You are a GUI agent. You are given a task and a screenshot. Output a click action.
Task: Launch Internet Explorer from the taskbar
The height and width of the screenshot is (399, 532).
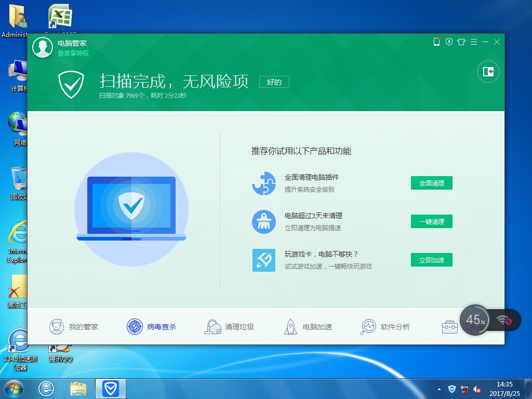coord(46,389)
